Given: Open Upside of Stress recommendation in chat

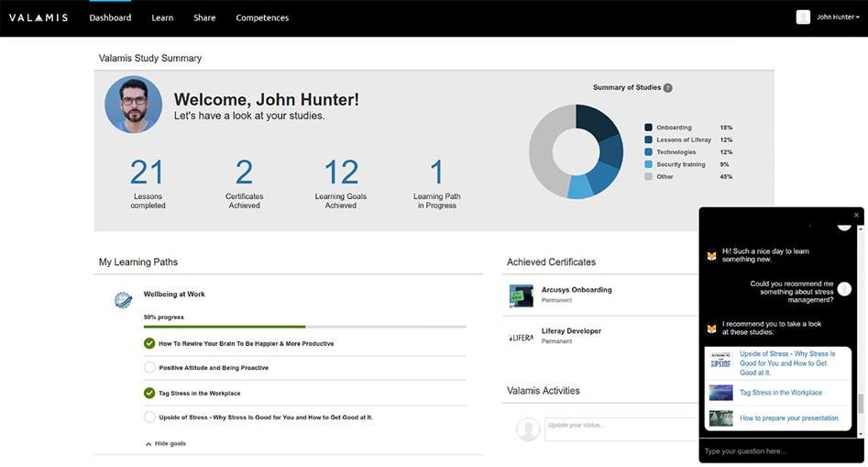Looking at the screenshot, I should (x=787, y=362).
